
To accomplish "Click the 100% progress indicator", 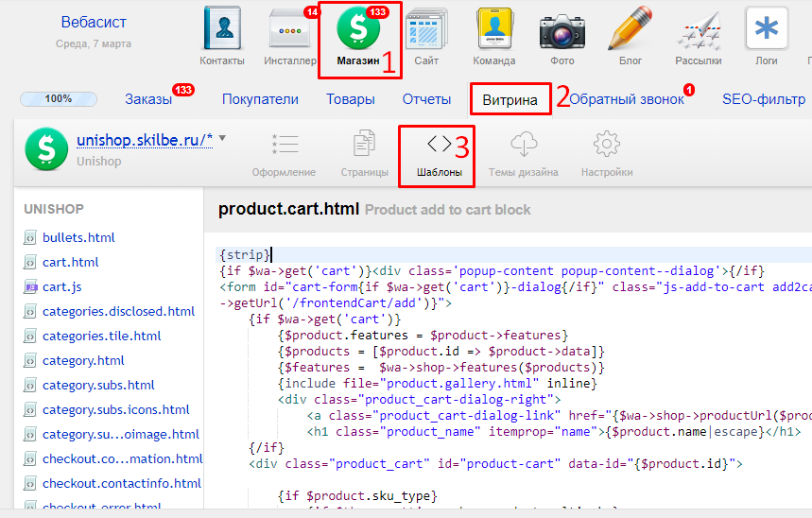I will (x=59, y=98).
